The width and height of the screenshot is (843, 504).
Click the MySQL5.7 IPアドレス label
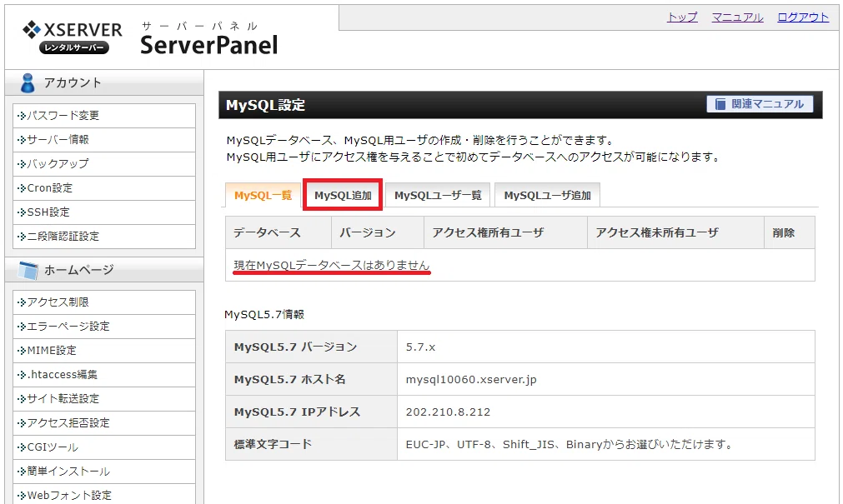[298, 412]
